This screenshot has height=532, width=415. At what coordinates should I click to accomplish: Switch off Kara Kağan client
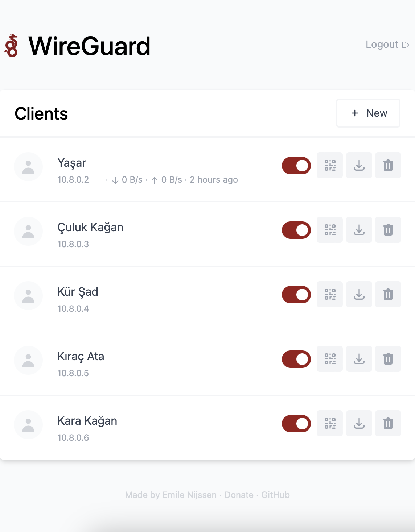296,424
